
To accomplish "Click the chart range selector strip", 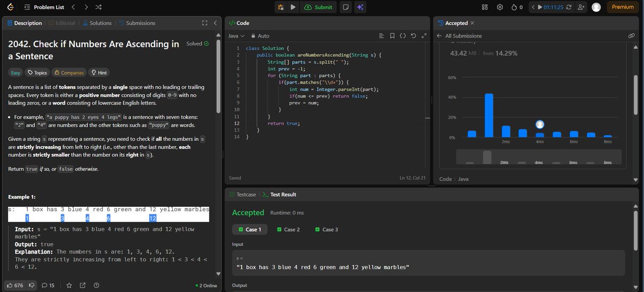I will click(x=539, y=157).
